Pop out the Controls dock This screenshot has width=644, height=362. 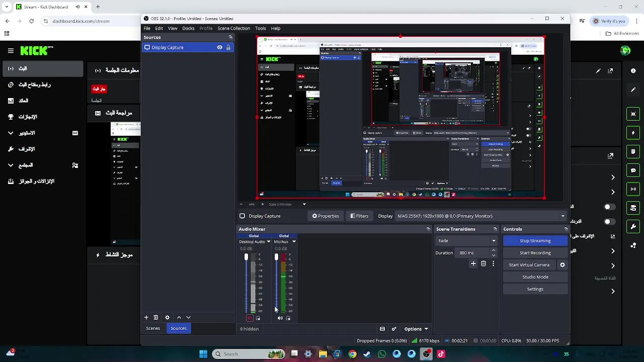[566, 229]
